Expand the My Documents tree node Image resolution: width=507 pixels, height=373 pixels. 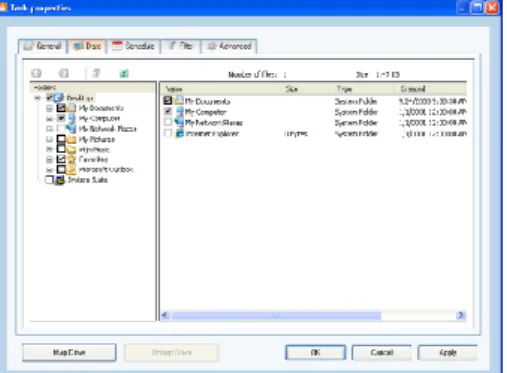pos(49,108)
